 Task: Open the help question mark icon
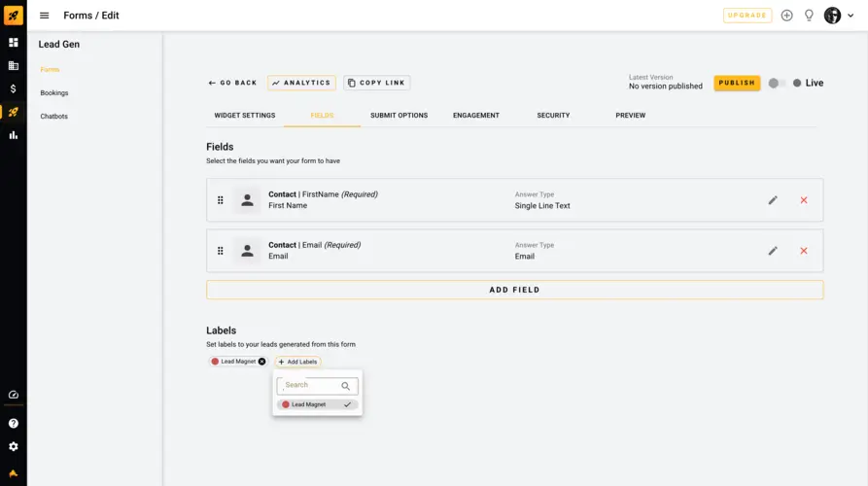(14, 424)
